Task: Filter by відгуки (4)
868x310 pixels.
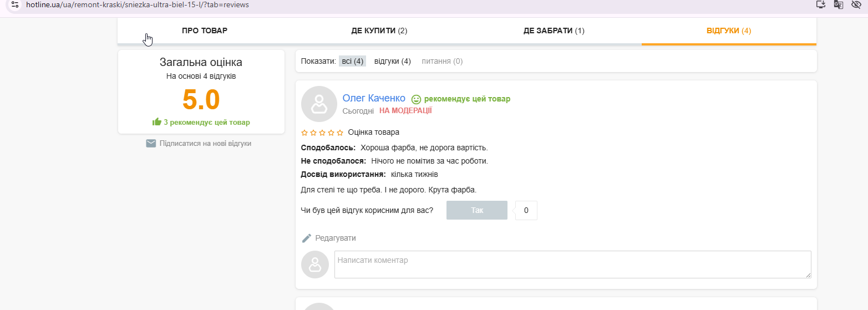Action: point(393,61)
